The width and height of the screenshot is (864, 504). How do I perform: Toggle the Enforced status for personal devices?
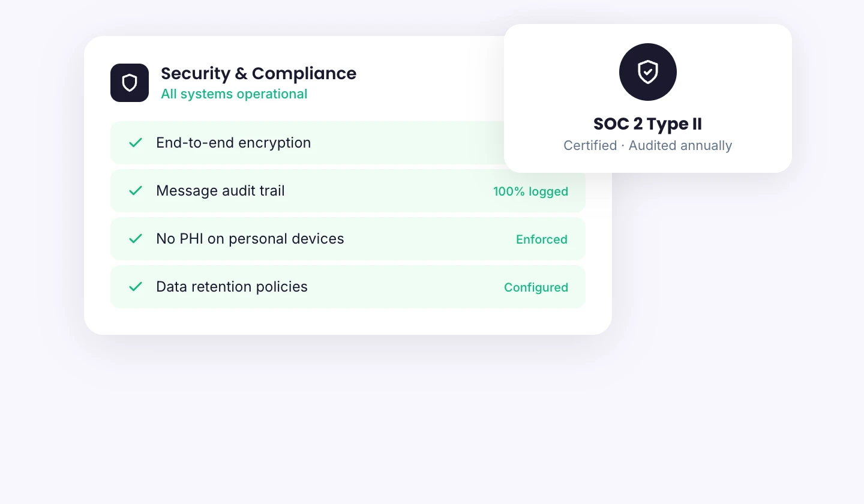[541, 239]
